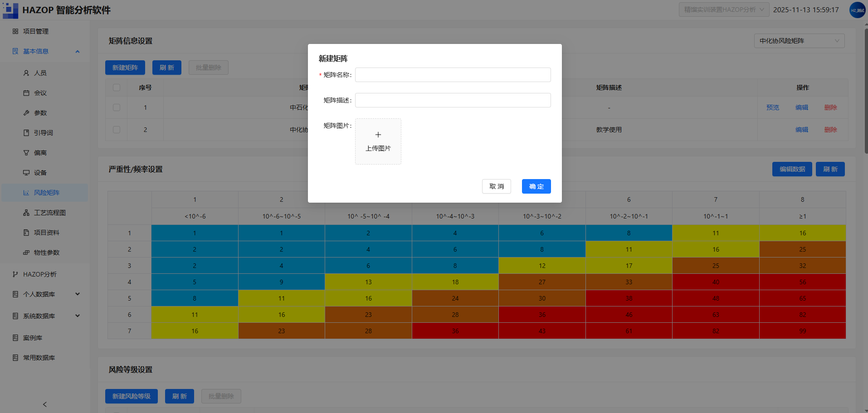
Task: Click the plus icon to upload matrix image
Action: point(378,135)
